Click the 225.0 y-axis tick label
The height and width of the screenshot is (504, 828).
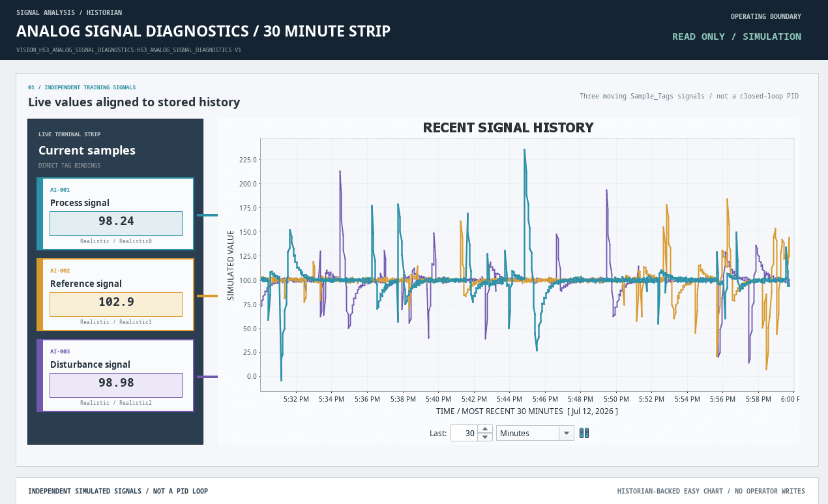pos(249,160)
